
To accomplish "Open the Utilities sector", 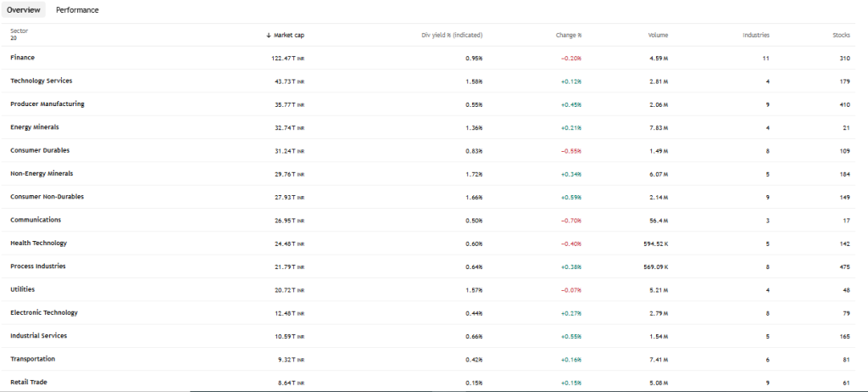I will tap(22, 290).
